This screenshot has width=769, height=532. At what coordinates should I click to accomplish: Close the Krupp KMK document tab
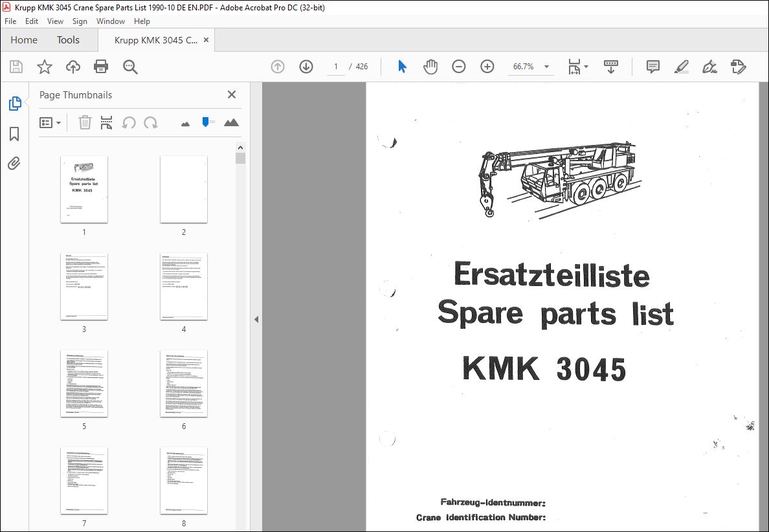206,40
